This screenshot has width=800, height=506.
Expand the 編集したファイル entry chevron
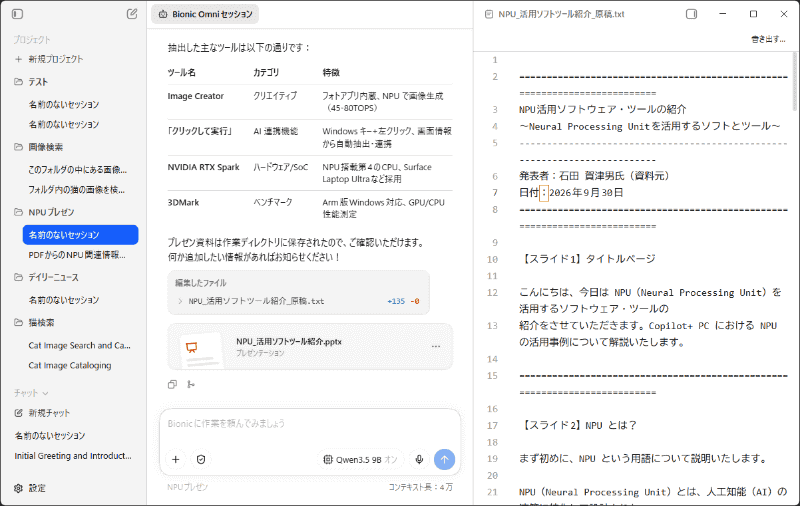pos(180,301)
